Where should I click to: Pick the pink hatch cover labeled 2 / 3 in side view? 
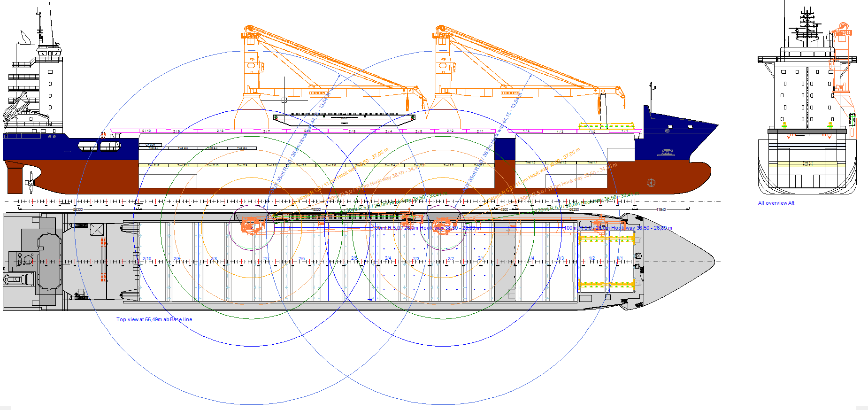coord(418,131)
